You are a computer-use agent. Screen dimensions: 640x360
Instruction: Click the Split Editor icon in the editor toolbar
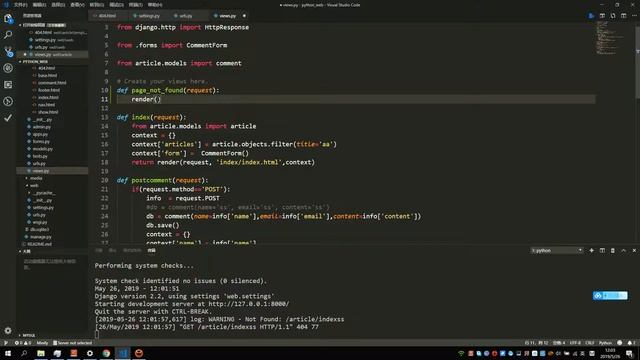pos(623,16)
